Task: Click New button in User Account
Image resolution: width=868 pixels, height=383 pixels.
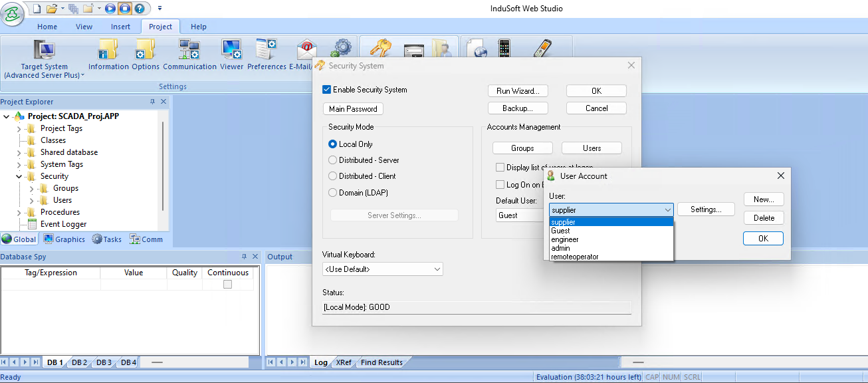Action: pos(763,199)
